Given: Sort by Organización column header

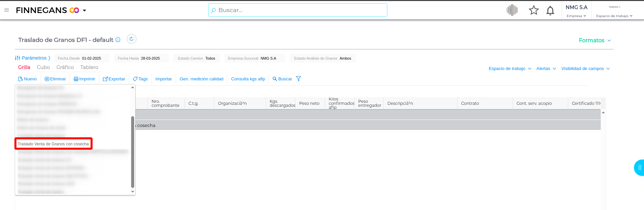Looking at the screenshot, I should (240, 103).
